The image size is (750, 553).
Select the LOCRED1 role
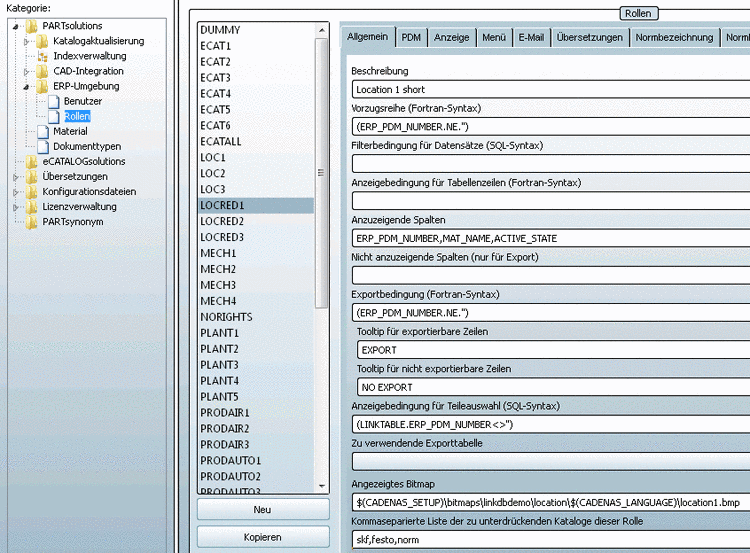256,205
